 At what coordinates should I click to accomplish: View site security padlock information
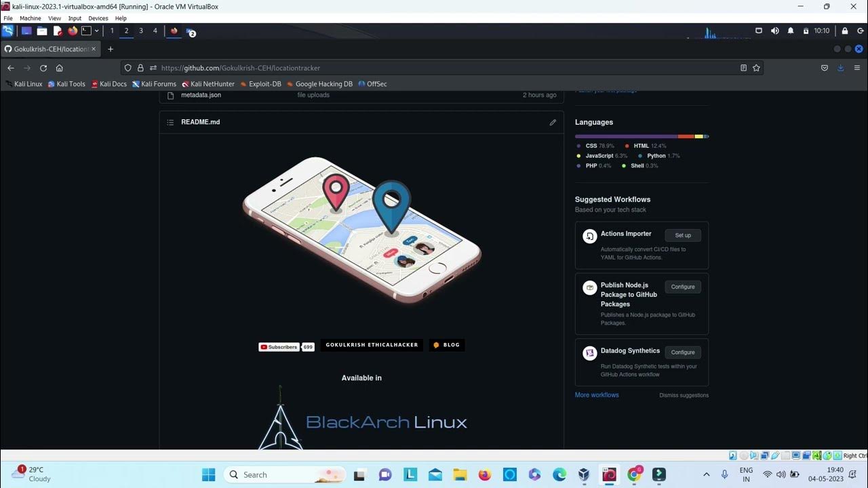(x=140, y=68)
